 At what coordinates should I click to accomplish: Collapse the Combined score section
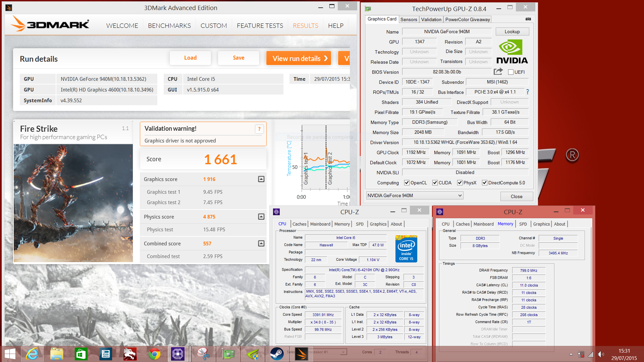(261, 243)
